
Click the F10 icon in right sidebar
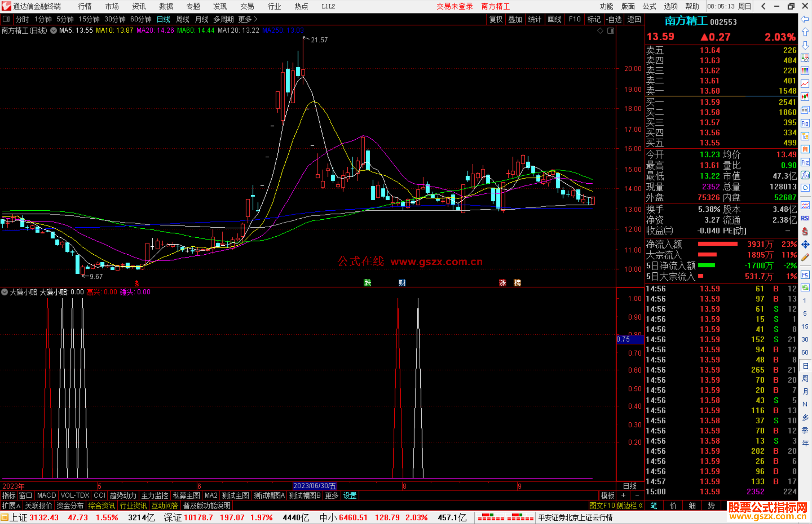tap(805, 123)
